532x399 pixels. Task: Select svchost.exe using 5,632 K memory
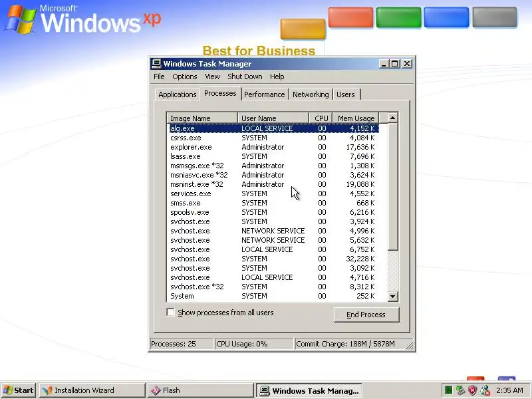pyautogui.click(x=273, y=240)
